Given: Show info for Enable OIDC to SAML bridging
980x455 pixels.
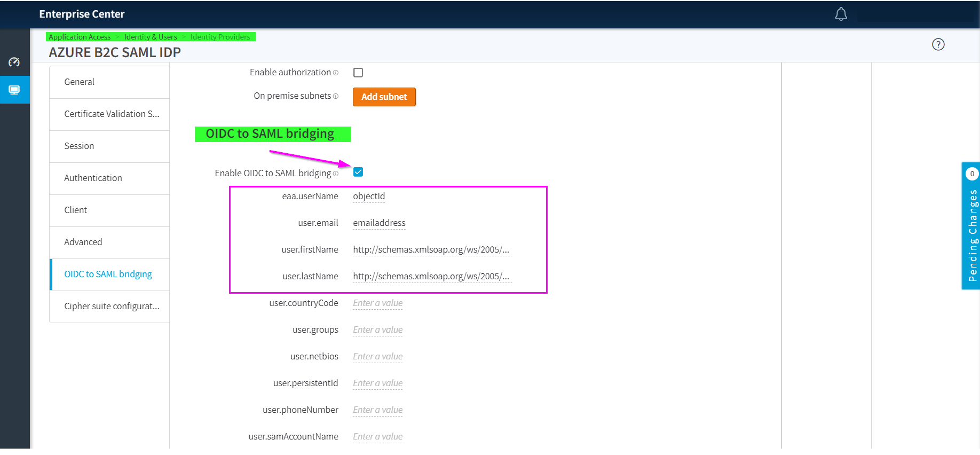Looking at the screenshot, I should tap(336, 174).
